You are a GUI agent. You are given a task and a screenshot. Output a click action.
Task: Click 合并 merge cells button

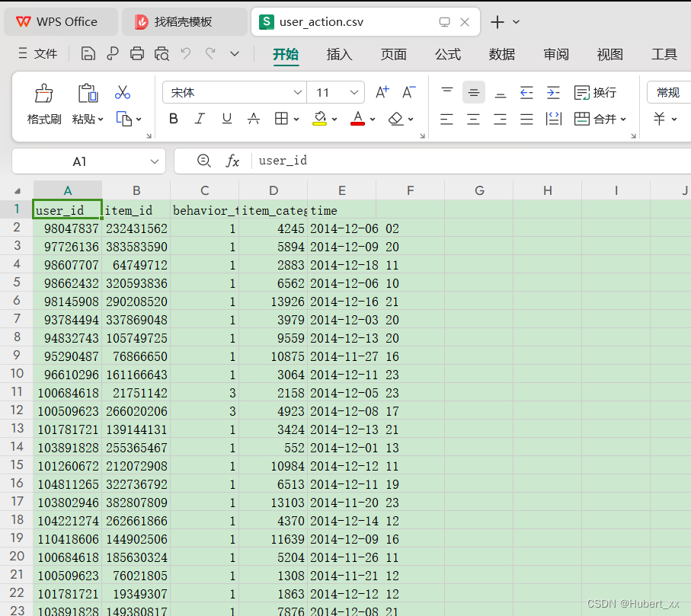pyautogui.click(x=596, y=119)
